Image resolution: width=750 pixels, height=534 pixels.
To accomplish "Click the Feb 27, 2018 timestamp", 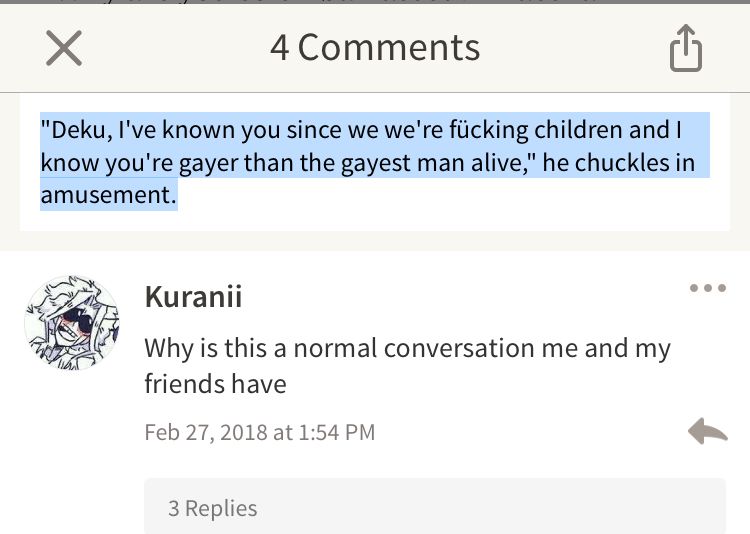I will 260,432.
